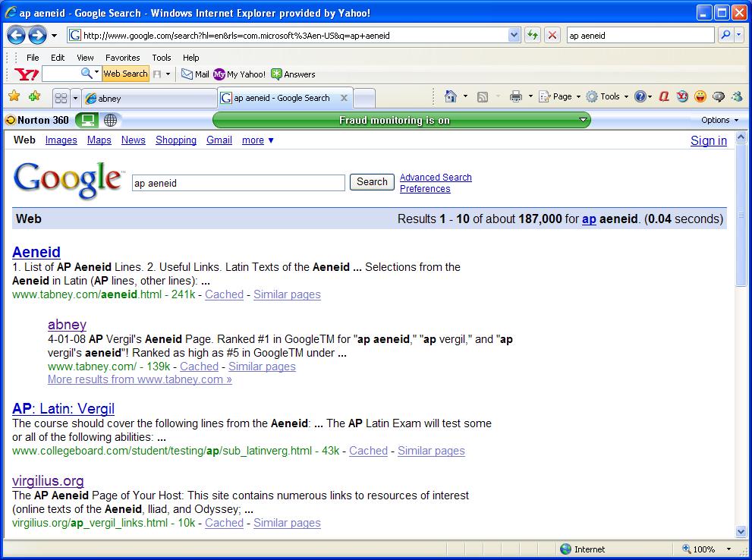
Task: Open Yahoo Mail envelope icon
Action: tap(187, 74)
